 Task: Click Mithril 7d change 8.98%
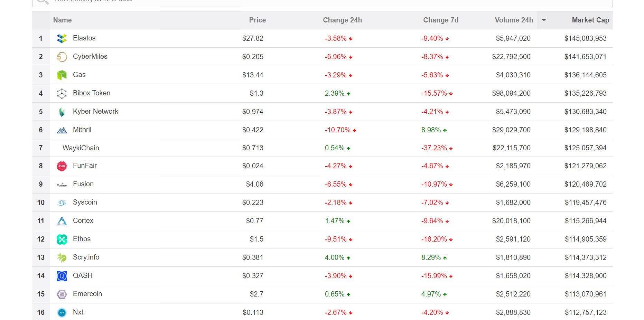click(434, 130)
